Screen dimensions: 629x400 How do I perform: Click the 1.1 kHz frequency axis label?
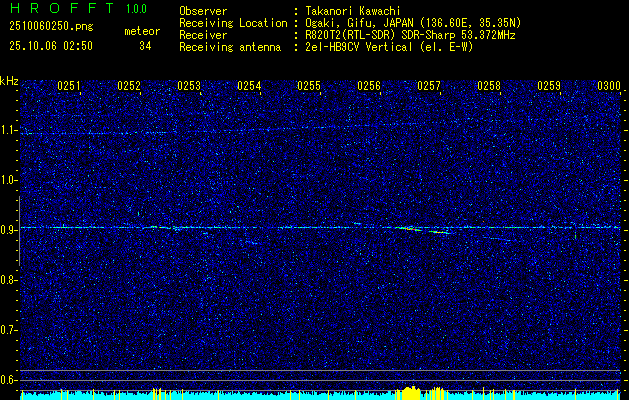pos(9,130)
